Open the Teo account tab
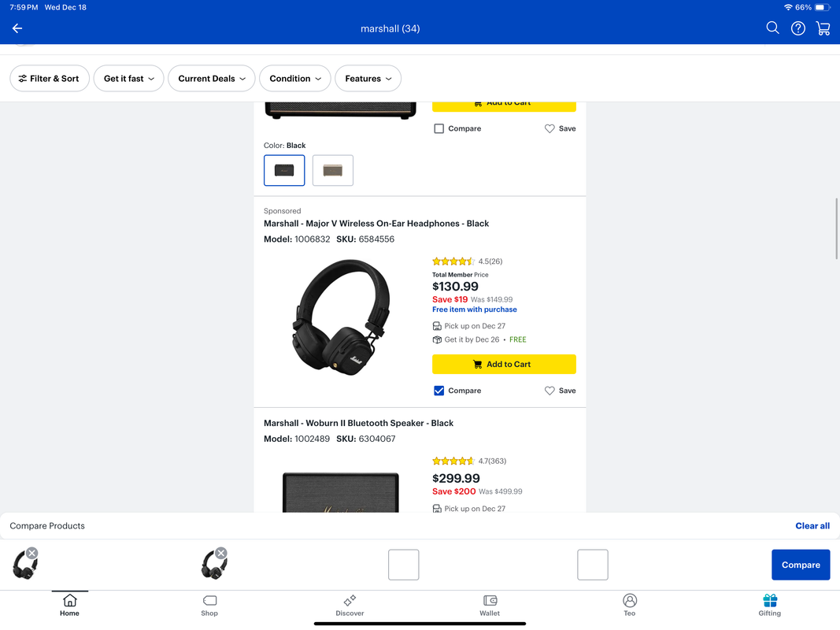Screen dimensions: 840x630 tap(630, 606)
